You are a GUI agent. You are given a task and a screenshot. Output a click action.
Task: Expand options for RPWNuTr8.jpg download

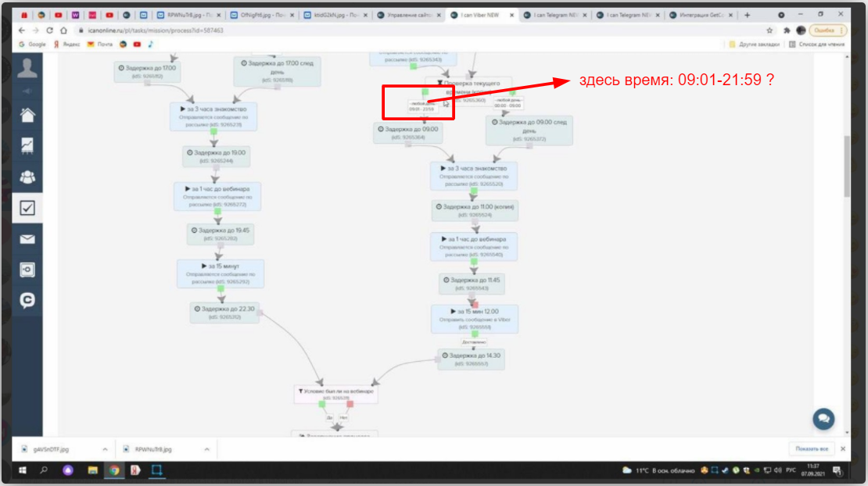[x=206, y=449]
